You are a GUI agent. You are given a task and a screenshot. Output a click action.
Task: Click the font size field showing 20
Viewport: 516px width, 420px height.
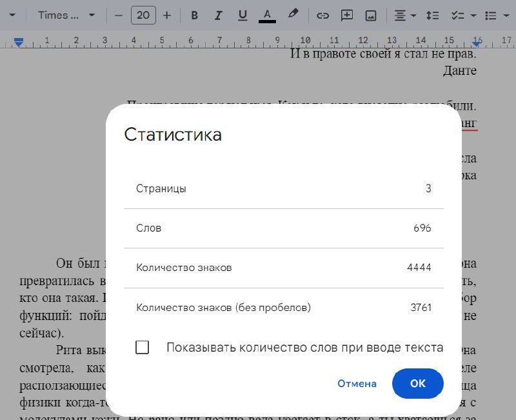click(143, 15)
